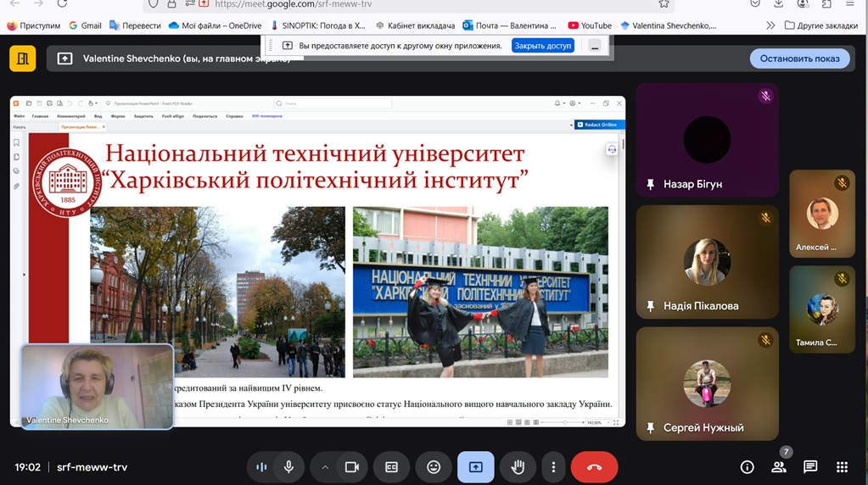Open Защитить tab in Foxit Reader
Viewport: 868px width, 485px height.
[143, 116]
